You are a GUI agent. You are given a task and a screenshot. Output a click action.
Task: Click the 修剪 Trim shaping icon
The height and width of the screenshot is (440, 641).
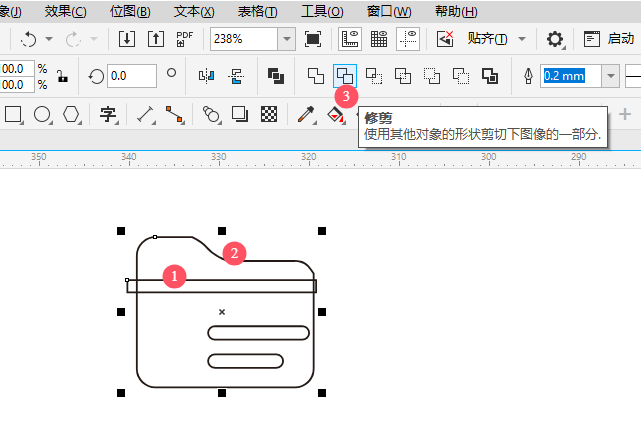coord(345,76)
